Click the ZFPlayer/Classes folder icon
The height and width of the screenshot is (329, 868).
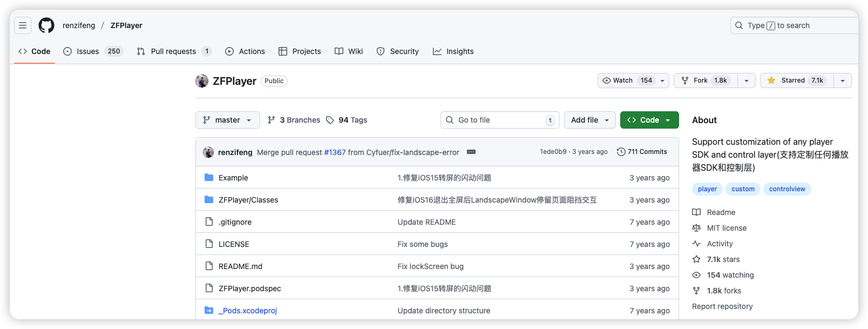point(209,199)
